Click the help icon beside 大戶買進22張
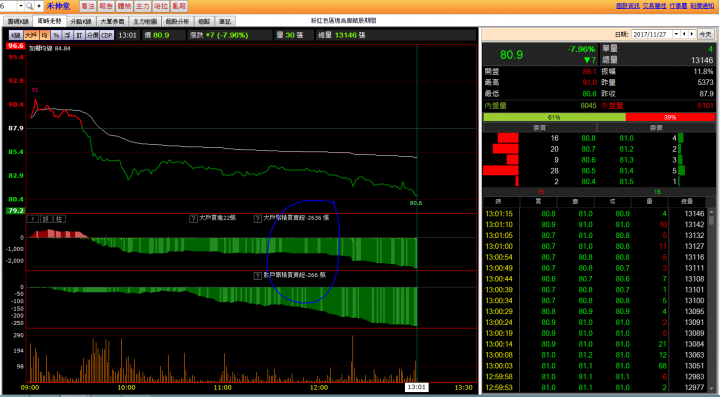Image resolution: width=720 pixels, height=397 pixels. pyautogui.click(x=193, y=218)
